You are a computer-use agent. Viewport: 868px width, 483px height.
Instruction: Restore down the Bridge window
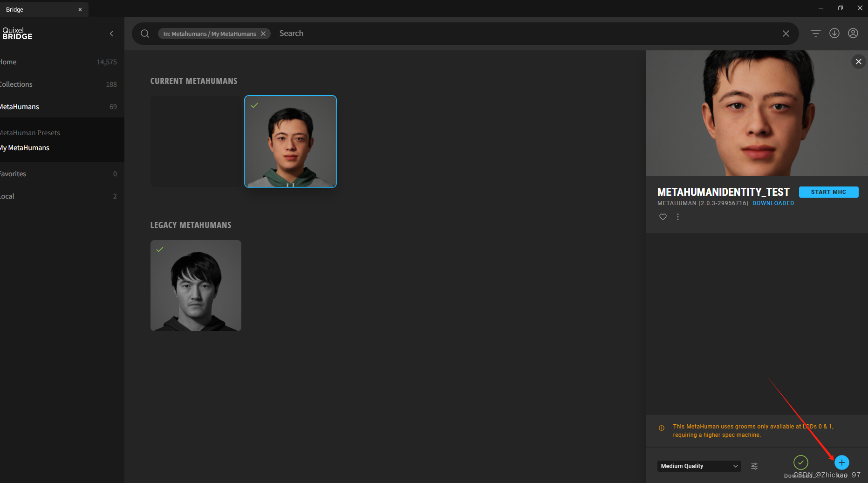(x=841, y=8)
